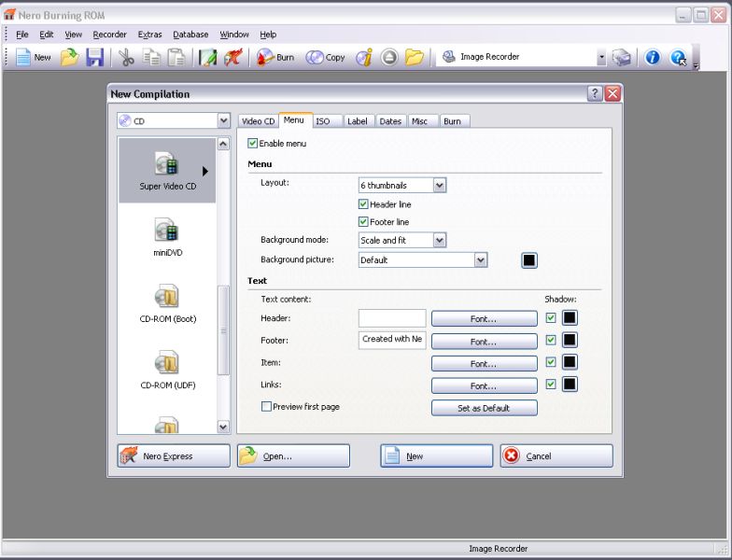This screenshot has width=732, height=560.
Task: Click the Nero Express toolbar icon
Action: pyautogui.click(x=233, y=58)
